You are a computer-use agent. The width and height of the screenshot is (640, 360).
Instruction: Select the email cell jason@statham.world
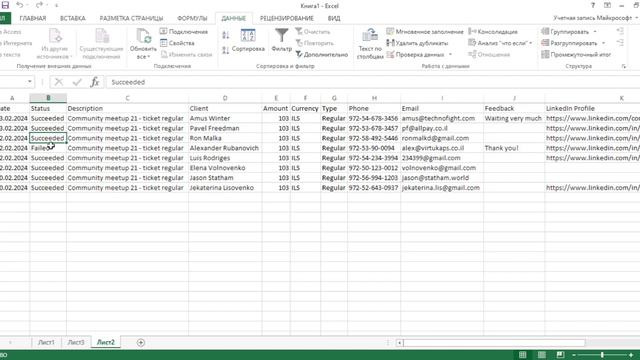click(442, 178)
